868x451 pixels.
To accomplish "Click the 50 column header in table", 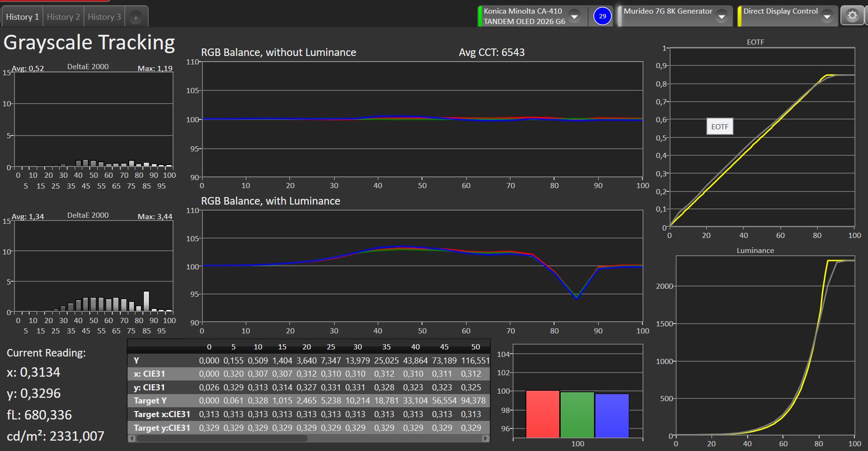I will tap(476, 347).
